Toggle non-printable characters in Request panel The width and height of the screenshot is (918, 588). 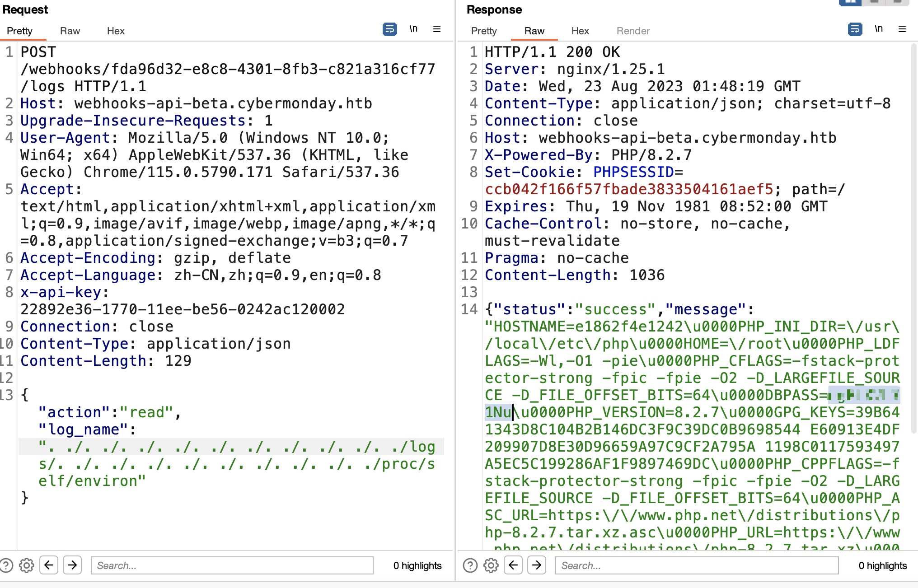[x=413, y=29]
